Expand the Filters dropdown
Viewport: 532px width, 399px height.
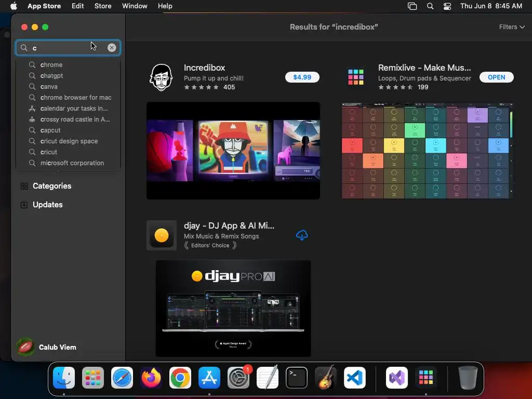pyautogui.click(x=512, y=27)
